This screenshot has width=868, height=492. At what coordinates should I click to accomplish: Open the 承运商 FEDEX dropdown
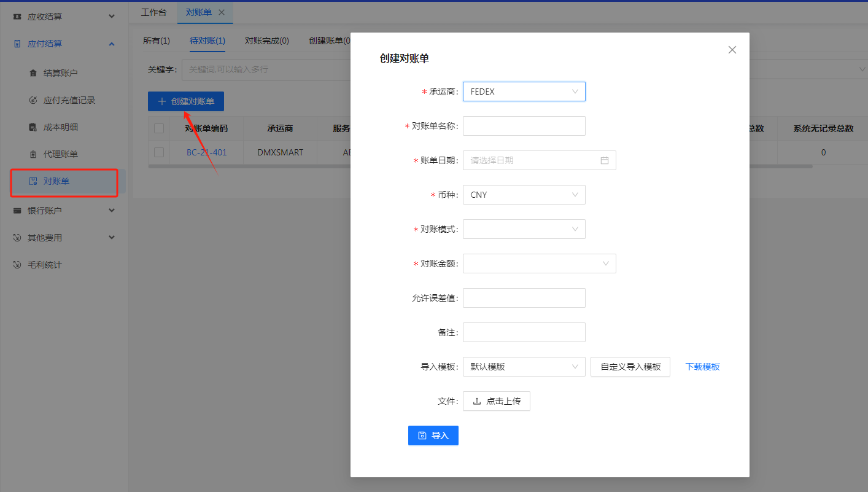[x=524, y=92]
